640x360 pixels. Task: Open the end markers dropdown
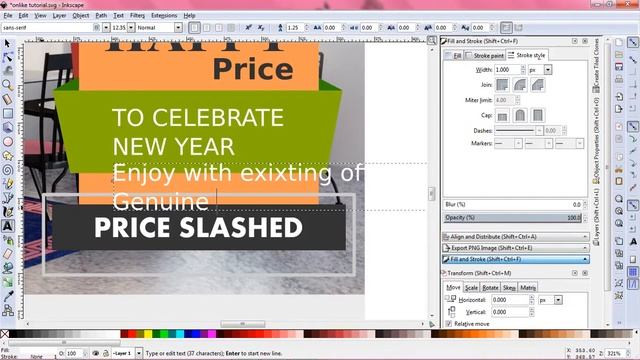pyautogui.click(x=579, y=143)
